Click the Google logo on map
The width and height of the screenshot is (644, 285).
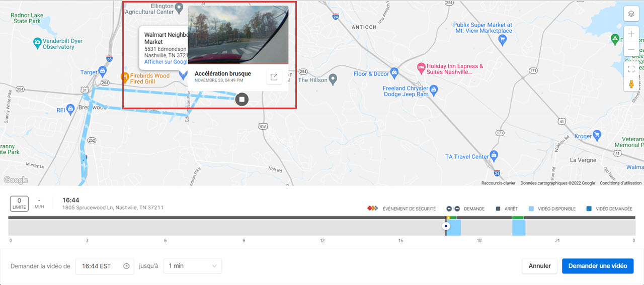16,180
